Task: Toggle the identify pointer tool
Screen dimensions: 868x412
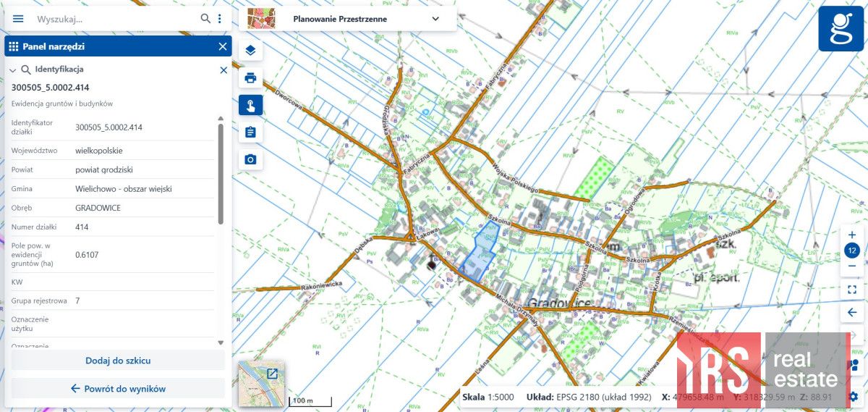Action: 250,105
